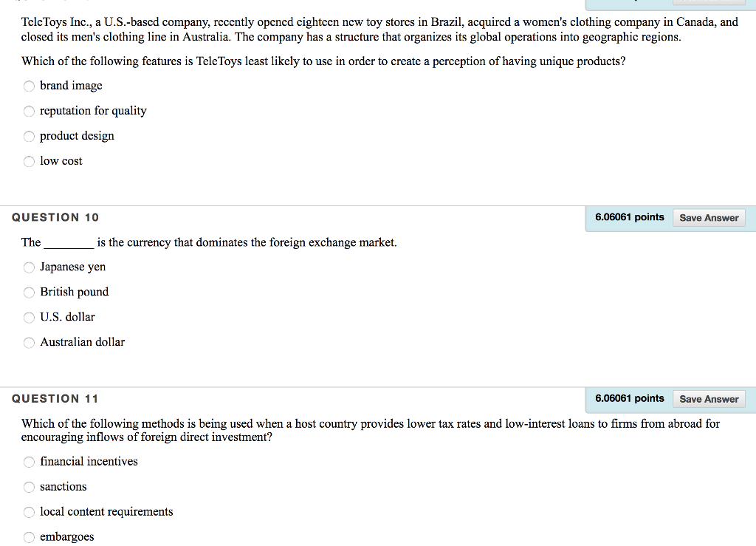Click the Question 10 heading
This screenshot has width=756, height=546.
[55, 217]
